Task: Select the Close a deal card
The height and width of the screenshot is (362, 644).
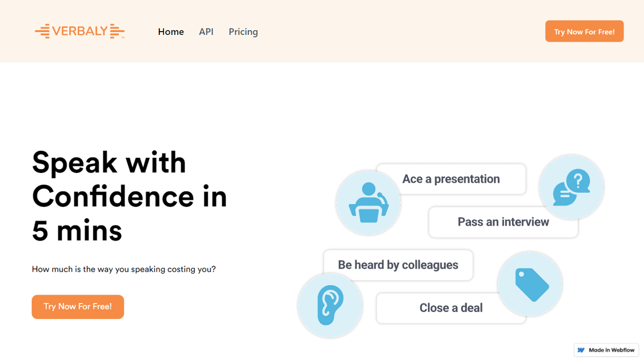Action: coord(451,308)
